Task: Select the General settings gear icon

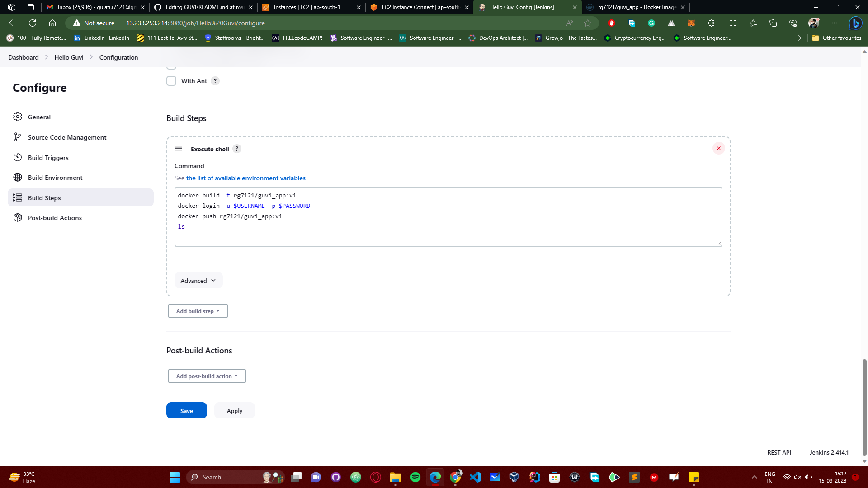Action: [18, 117]
